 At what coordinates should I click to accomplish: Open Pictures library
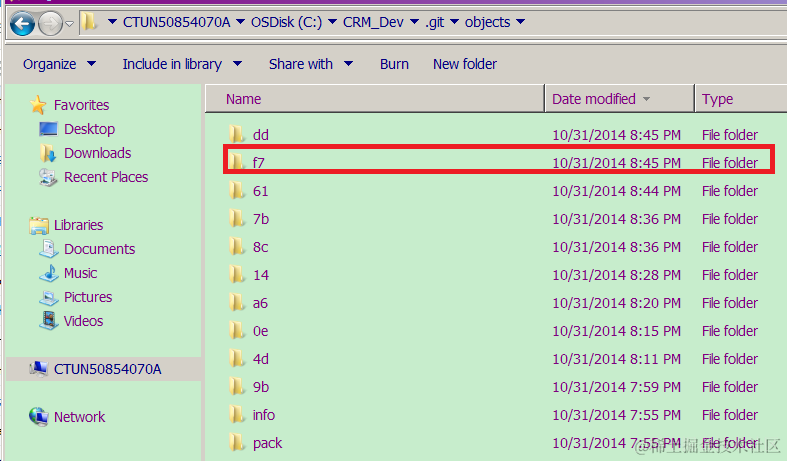88,297
